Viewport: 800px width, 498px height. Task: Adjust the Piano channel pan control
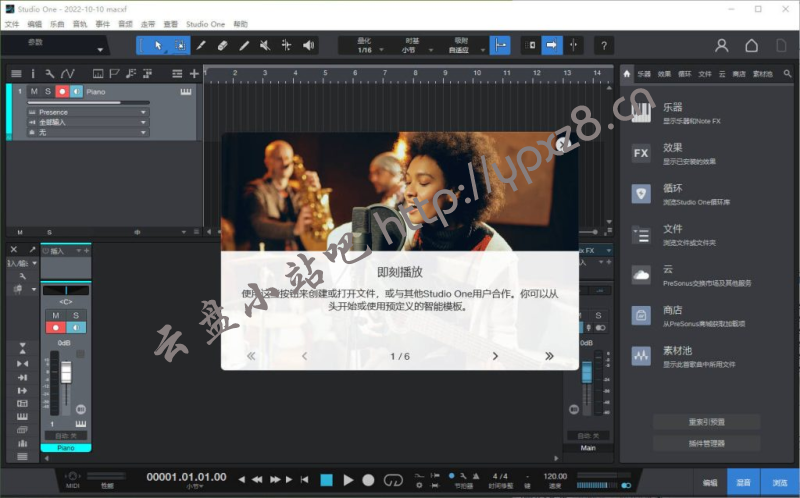[66, 290]
